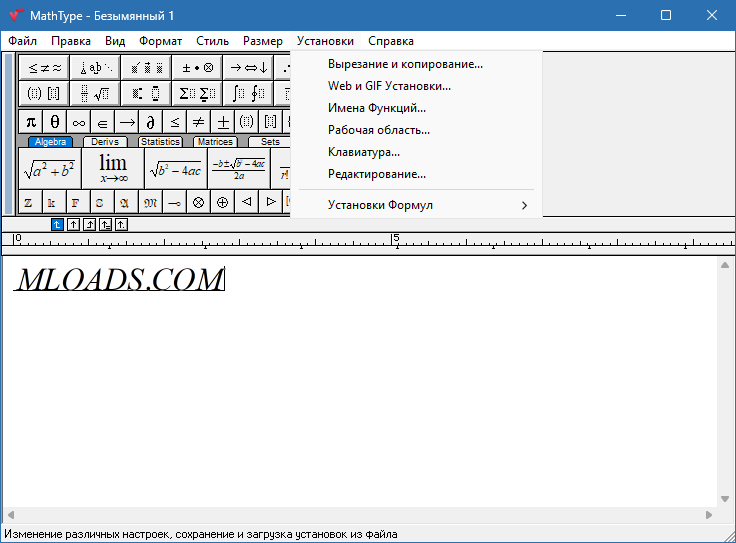Open the fence templates palette (parentheses, brackets)

click(x=44, y=93)
